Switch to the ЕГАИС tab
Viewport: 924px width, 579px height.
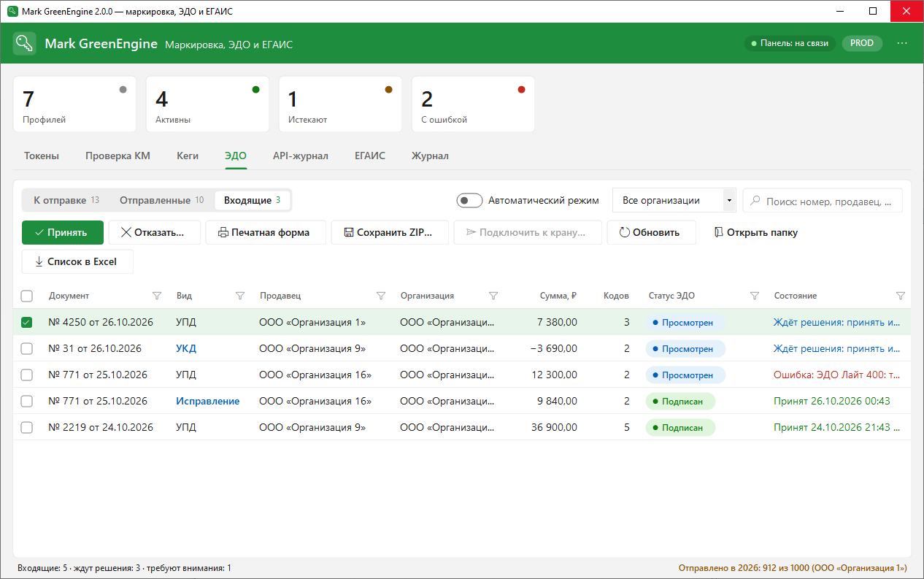coord(370,156)
